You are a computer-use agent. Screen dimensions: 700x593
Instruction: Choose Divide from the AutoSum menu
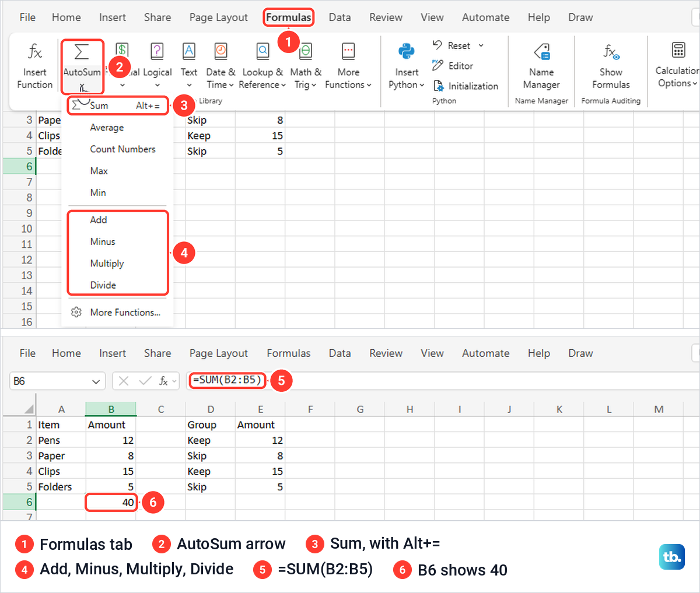(118, 285)
